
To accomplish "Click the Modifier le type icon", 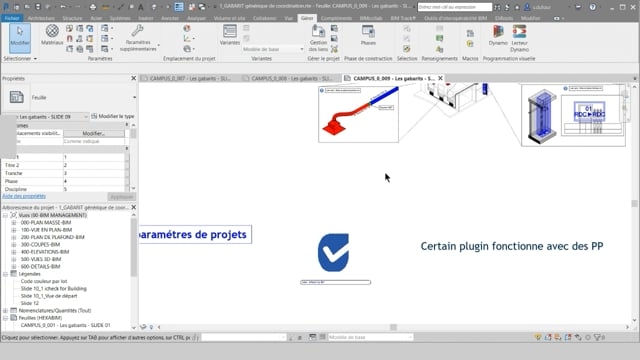I will pos(94,116).
